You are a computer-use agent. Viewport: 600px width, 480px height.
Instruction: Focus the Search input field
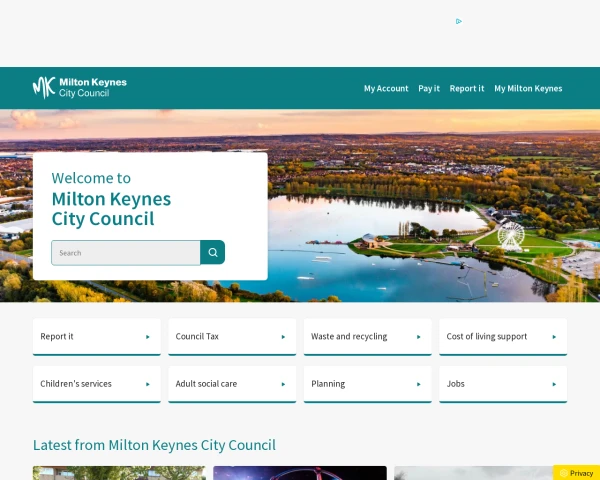(126, 253)
